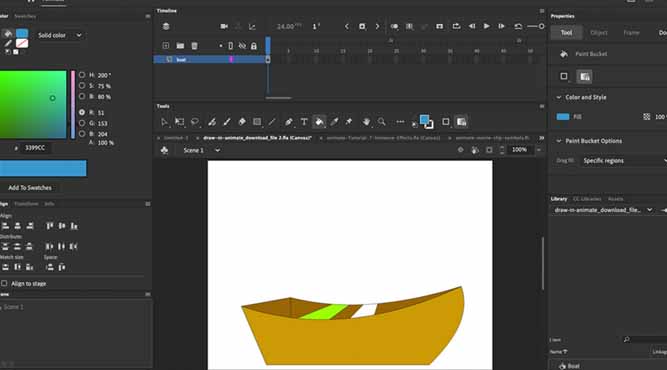Image resolution: width=667 pixels, height=370 pixels.
Task: Step back one frame in Timeline
Action: (472, 26)
